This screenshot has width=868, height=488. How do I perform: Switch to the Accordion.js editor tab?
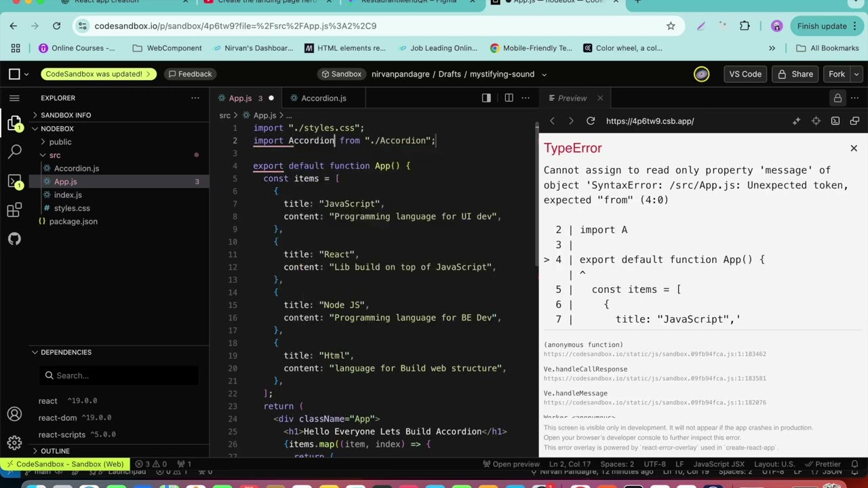[x=323, y=98]
